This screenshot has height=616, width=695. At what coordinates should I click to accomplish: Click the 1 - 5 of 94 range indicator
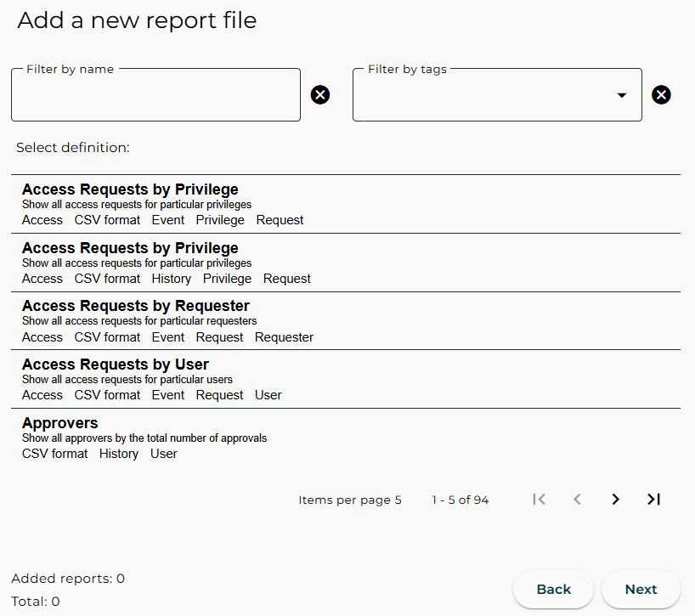coord(461,500)
